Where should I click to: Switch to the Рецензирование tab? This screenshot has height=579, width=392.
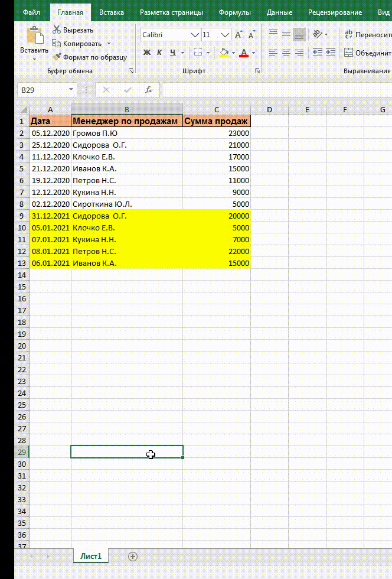click(335, 12)
